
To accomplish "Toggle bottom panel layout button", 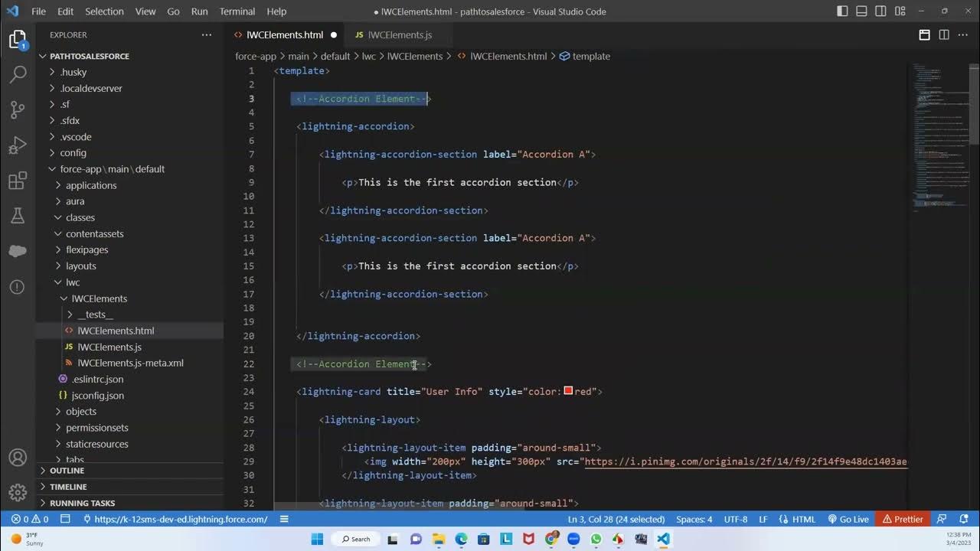I will pyautogui.click(x=862, y=11).
